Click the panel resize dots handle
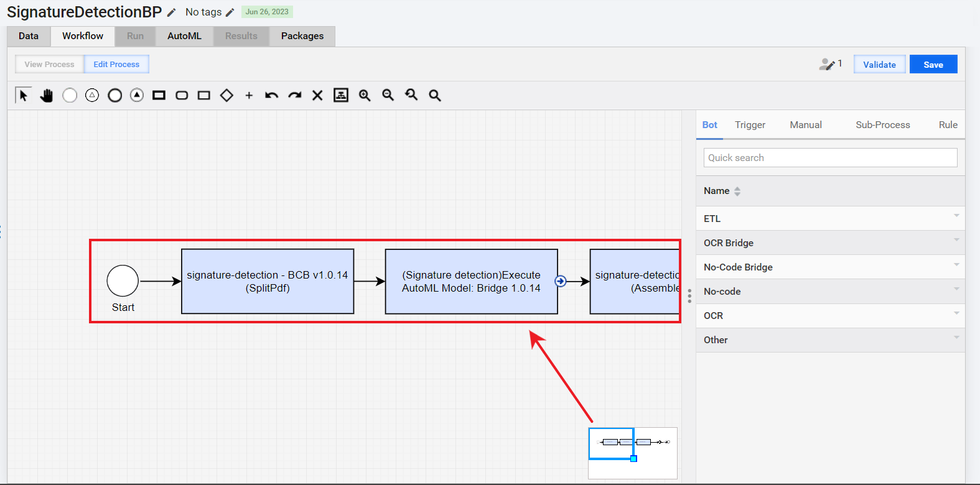 coord(689,297)
